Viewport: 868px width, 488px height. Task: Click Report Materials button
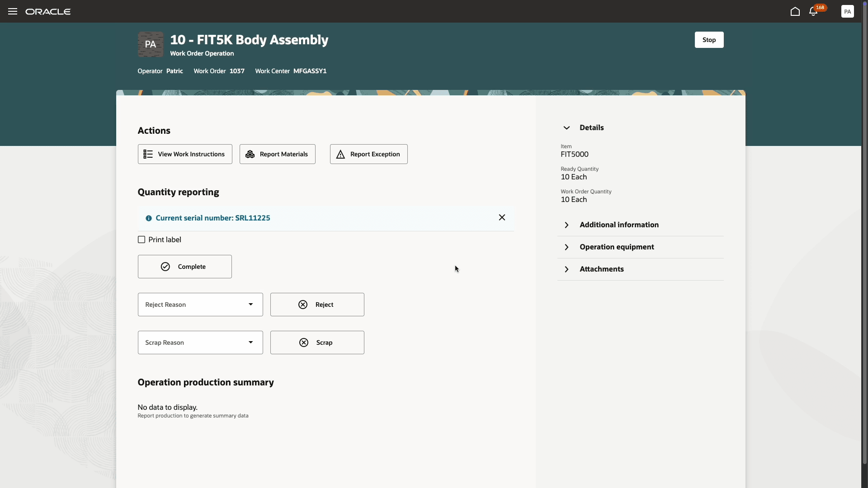277,154
